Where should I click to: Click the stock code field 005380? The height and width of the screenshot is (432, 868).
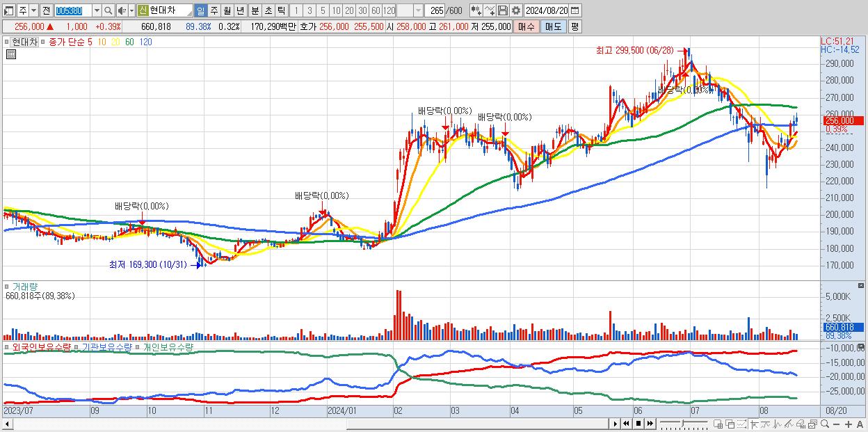tap(72, 10)
